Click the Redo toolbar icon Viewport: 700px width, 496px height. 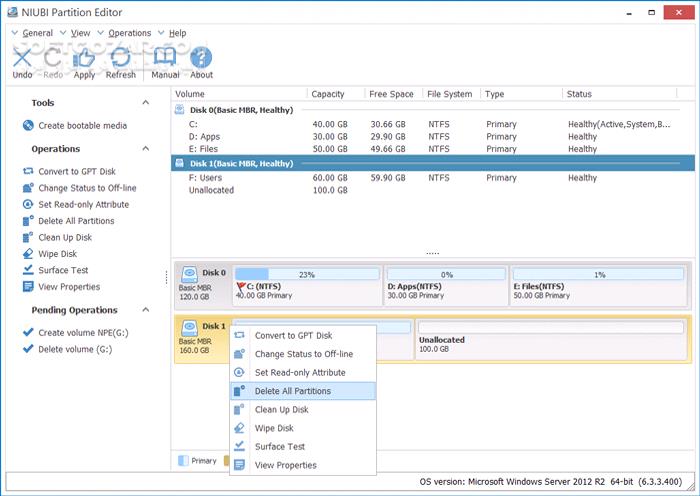pos(53,58)
